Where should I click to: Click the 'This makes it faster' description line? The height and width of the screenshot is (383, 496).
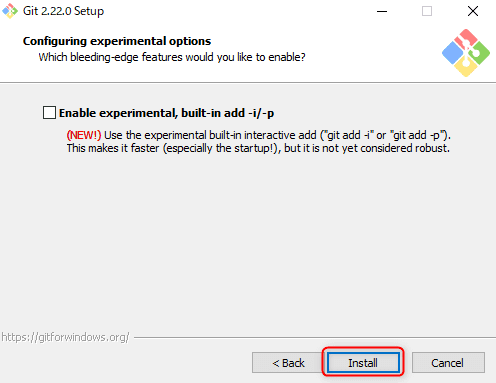(258, 148)
